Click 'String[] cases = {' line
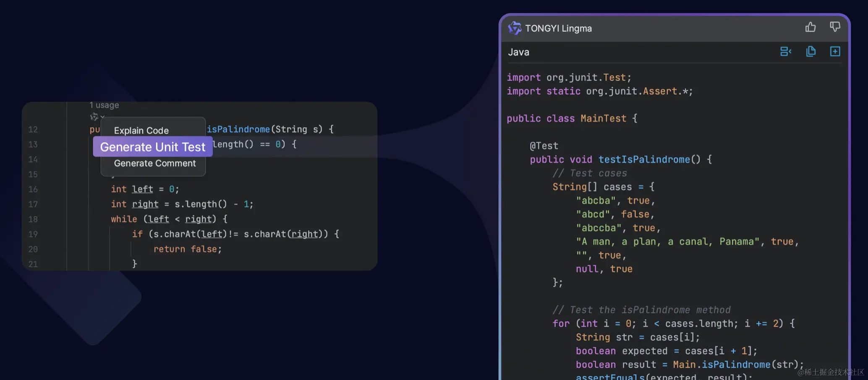The width and height of the screenshot is (868, 380). click(604, 187)
